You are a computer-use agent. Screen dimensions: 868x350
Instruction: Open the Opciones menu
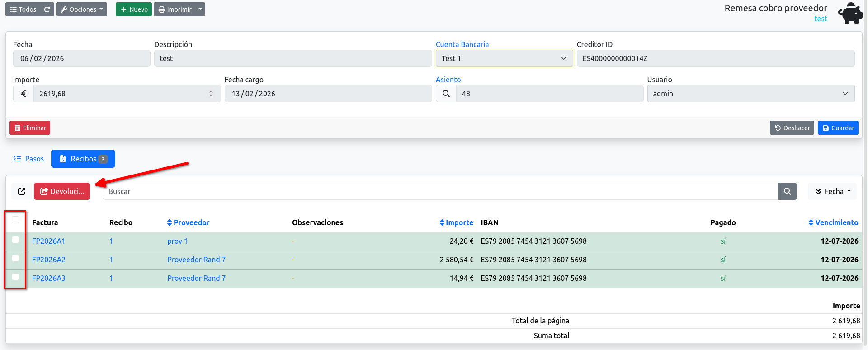coord(81,9)
